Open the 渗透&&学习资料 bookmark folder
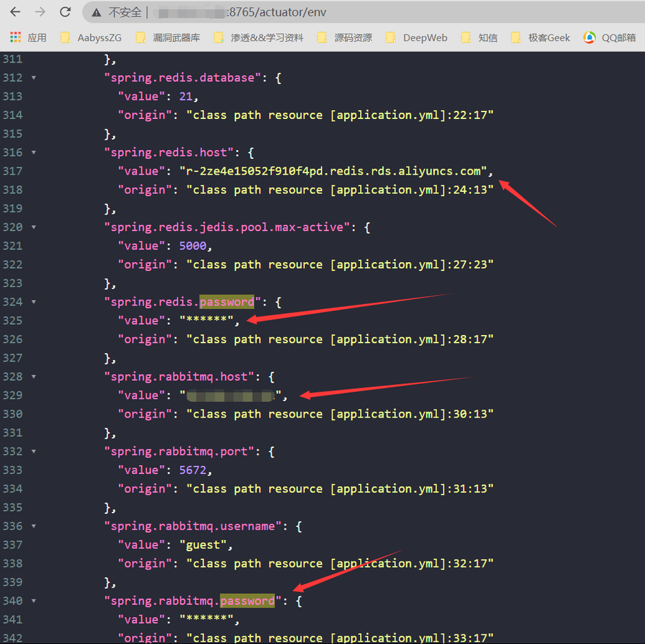 pyautogui.click(x=259, y=38)
